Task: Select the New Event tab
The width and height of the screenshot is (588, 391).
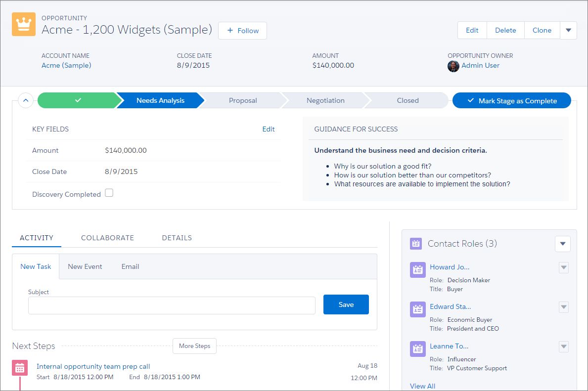Action: click(x=85, y=266)
